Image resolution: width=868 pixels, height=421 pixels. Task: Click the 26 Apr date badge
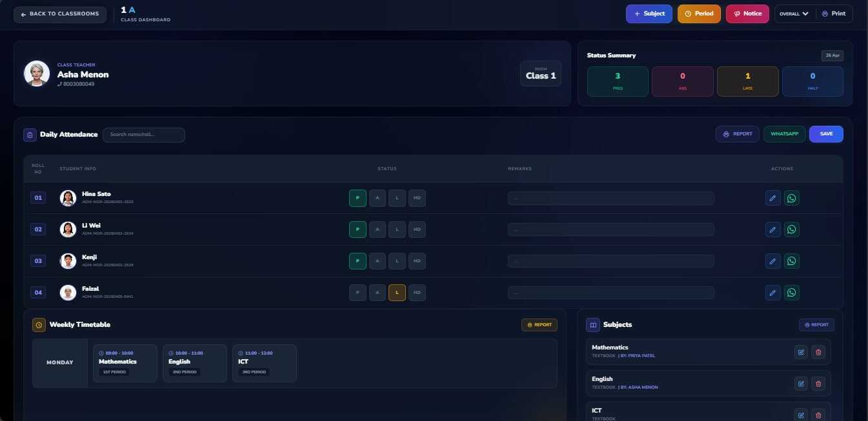point(833,55)
